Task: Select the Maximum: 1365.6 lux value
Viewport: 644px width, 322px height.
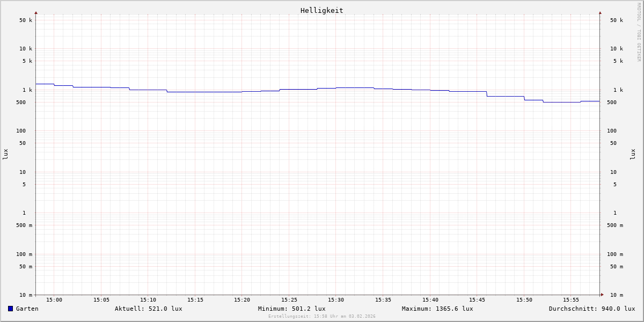Action: coord(437,309)
